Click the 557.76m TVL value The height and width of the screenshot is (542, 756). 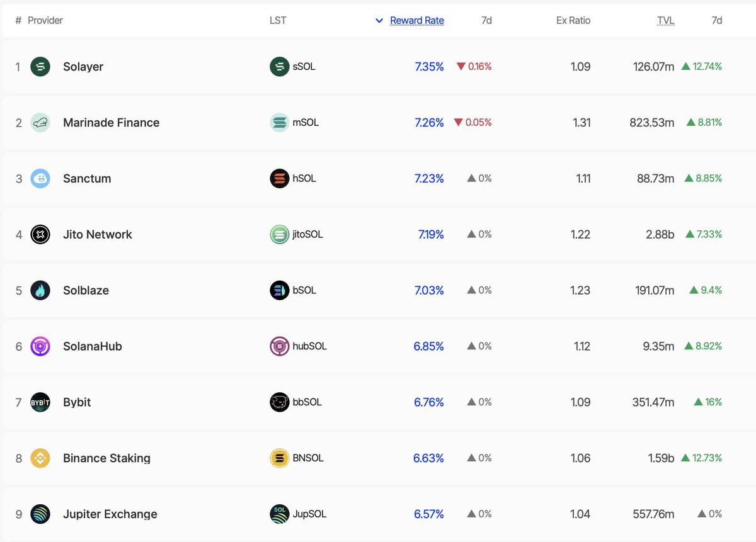(653, 514)
